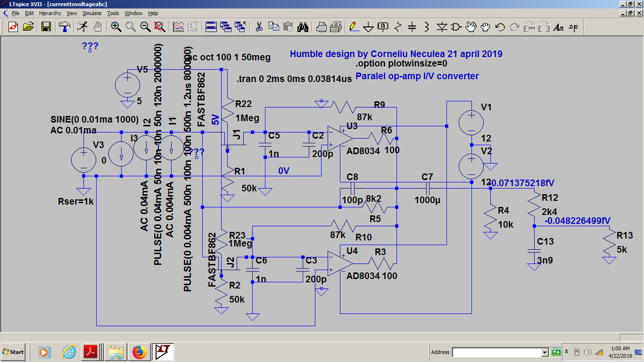Click the New Schematic toolbar icon
Screen dimensions: 644x362
click(13, 27)
